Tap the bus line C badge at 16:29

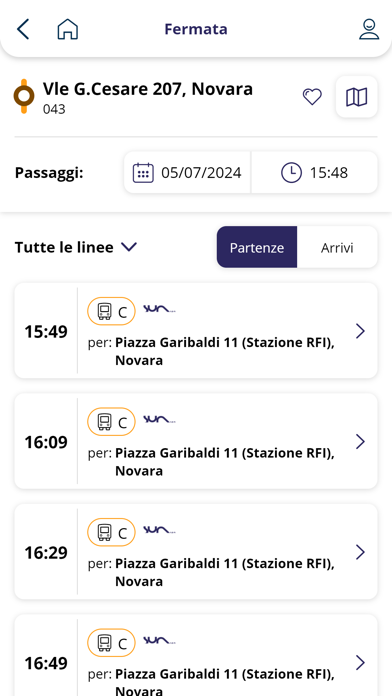(111, 532)
